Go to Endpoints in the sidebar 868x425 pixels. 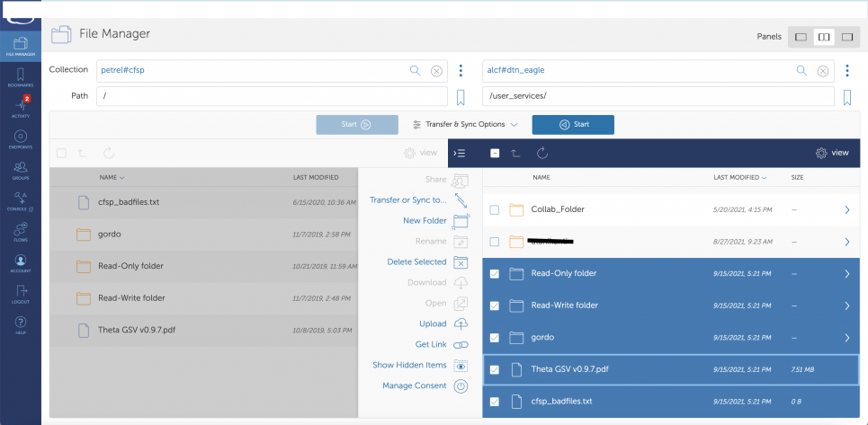pos(20,137)
